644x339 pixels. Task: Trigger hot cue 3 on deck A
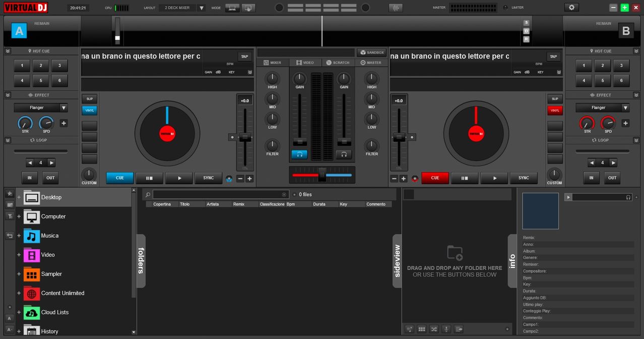pyautogui.click(x=59, y=66)
